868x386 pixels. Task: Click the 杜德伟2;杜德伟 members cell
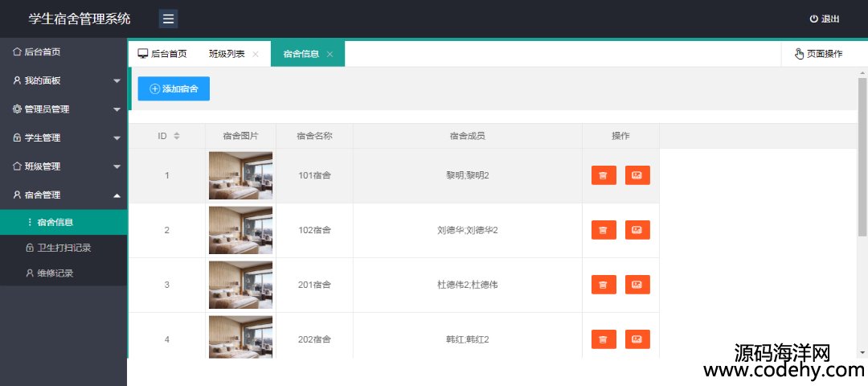tap(468, 285)
